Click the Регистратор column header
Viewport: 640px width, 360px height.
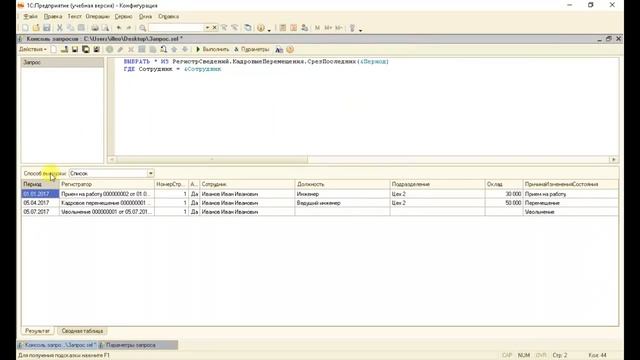pyautogui.click(x=107, y=184)
